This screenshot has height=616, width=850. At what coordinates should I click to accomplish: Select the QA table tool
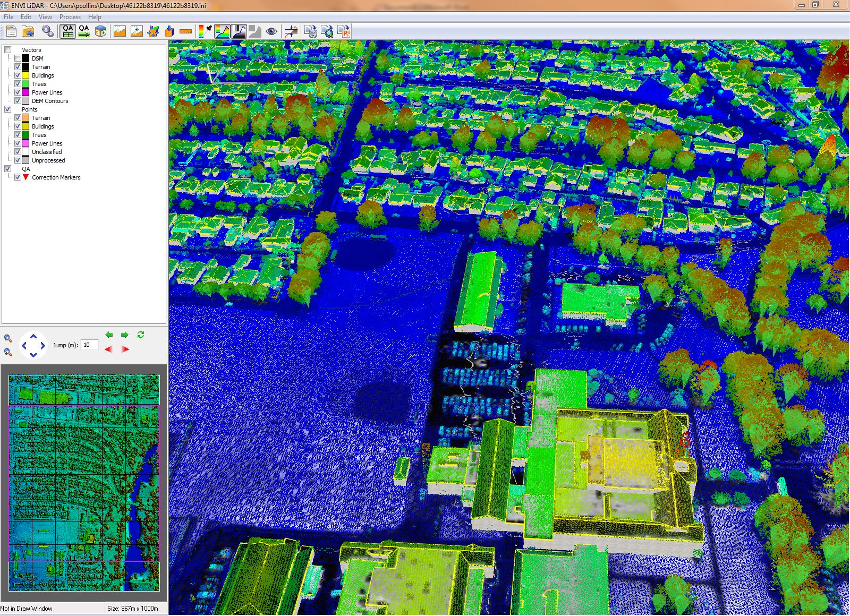click(66, 31)
